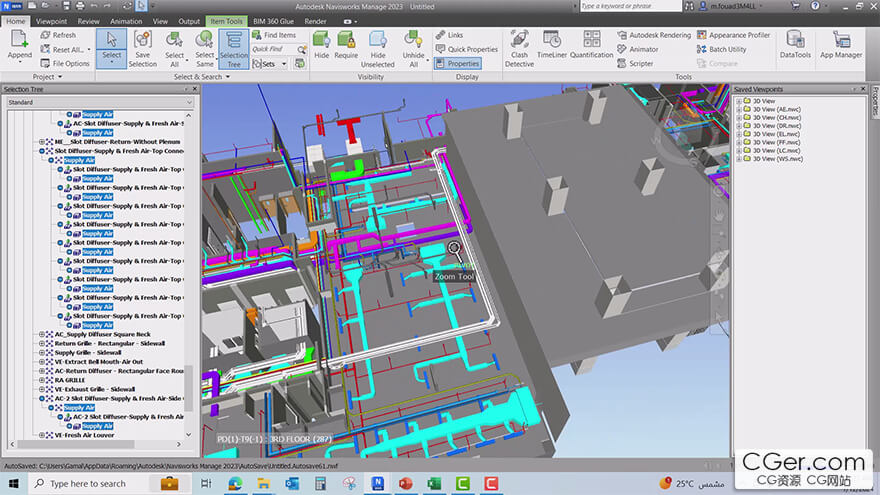This screenshot has height=495, width=880.
Task: Open the Sets dropdown
Action: pyautogui.click(x=269, y=64)
